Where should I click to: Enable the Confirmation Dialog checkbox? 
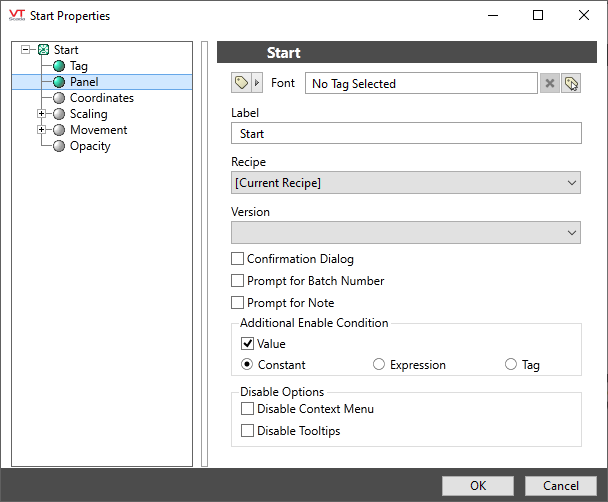click(238, 259)
